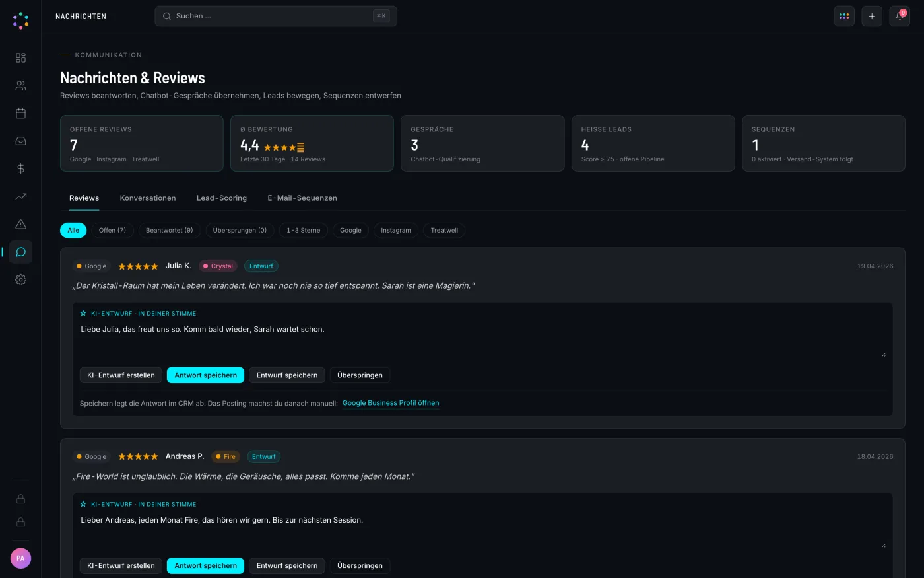Screen dimensions: 924x578
Task: Open the contacts people icon in sidebar
Action: 20,86
